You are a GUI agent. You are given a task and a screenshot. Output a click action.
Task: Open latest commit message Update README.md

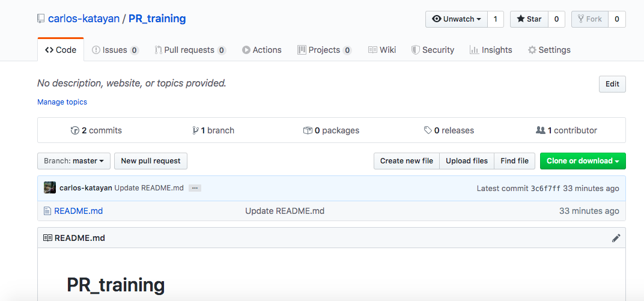(149, 188)
